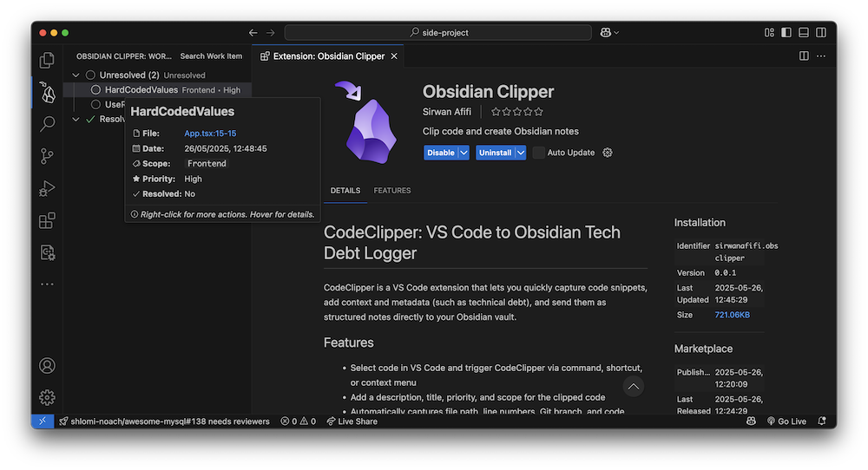The width and height of the screenshot is (868, 470).
Task: Open the awesome-mysql#138 needs reviewers status item
Action: tap(164, 421)
